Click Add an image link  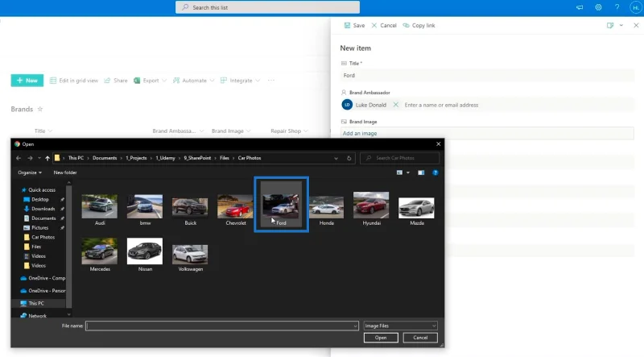[360, 133]
